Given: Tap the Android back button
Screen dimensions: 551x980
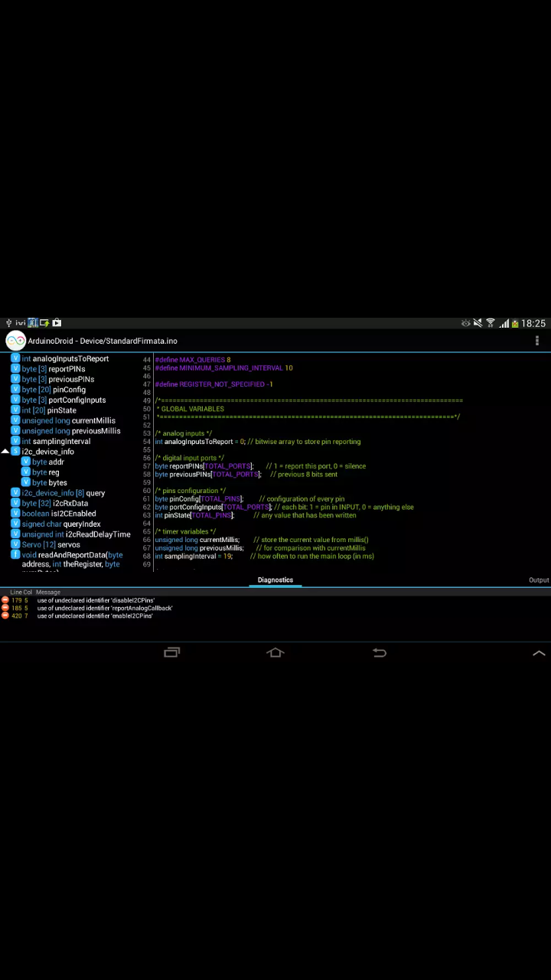Looking at the screenshot, I should click(x=379, y=652).
